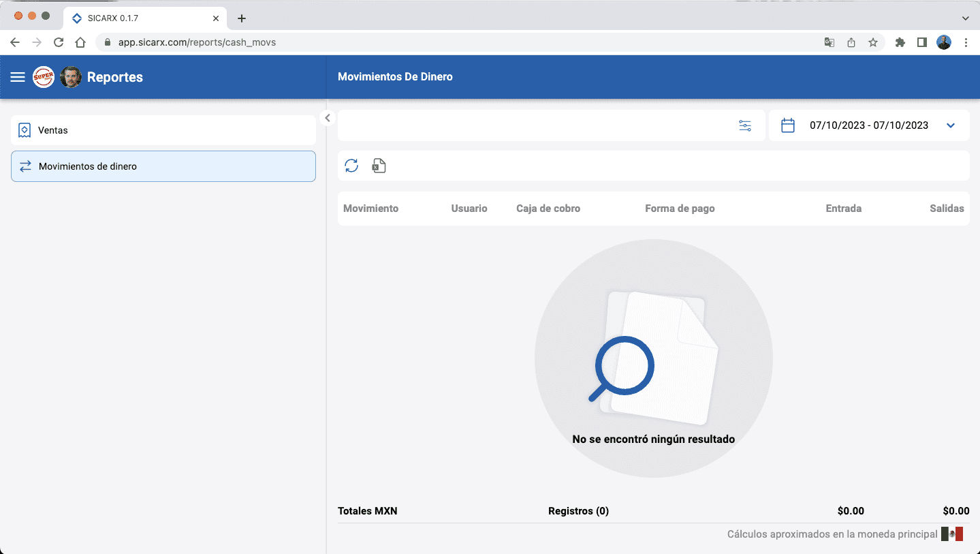Image resolution: width=980 pixels, height=554 pixels.
Task: Expand the date range dropdown chevron
Action: coord(951,125)
